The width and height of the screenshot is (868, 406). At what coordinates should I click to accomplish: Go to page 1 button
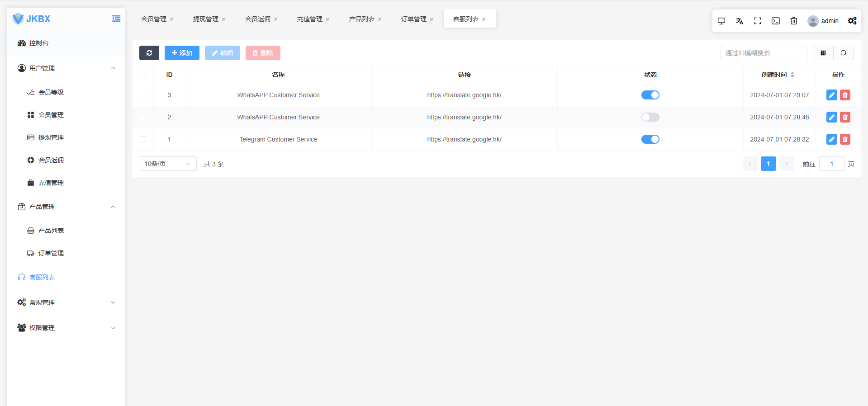tap(768, 164)
